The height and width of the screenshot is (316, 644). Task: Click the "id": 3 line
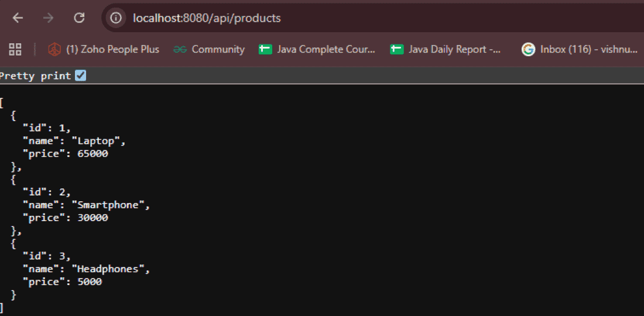click(47, 256)
